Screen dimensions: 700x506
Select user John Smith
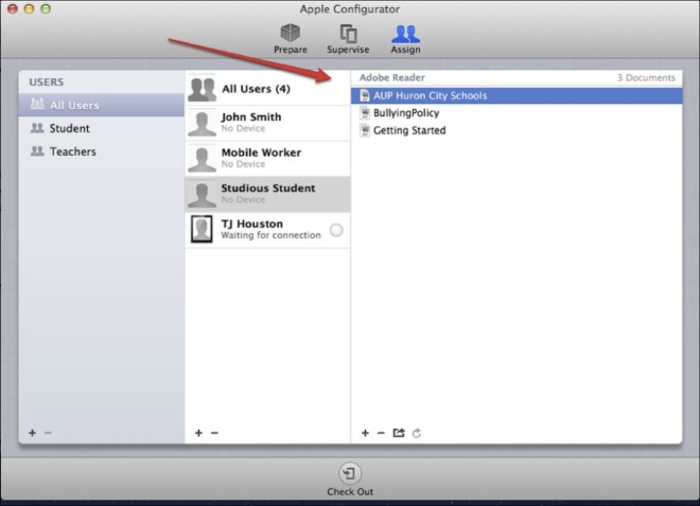pos(268,123)
